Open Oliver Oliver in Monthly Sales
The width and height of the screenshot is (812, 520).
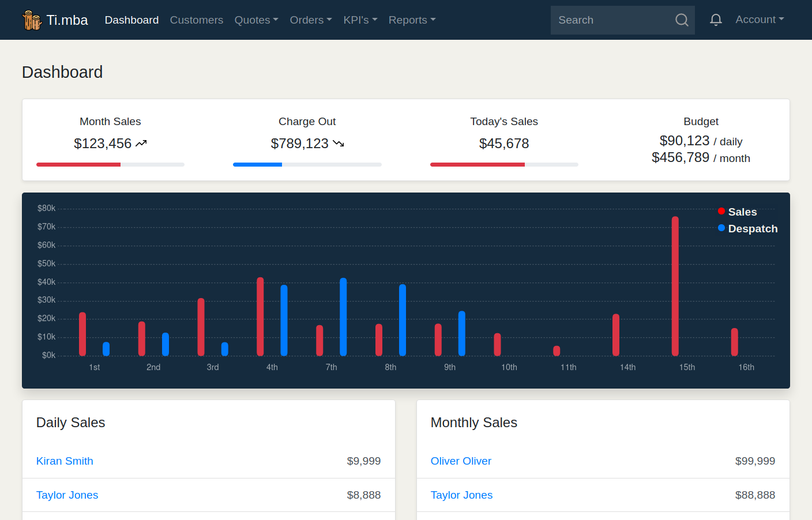point(461,461)
